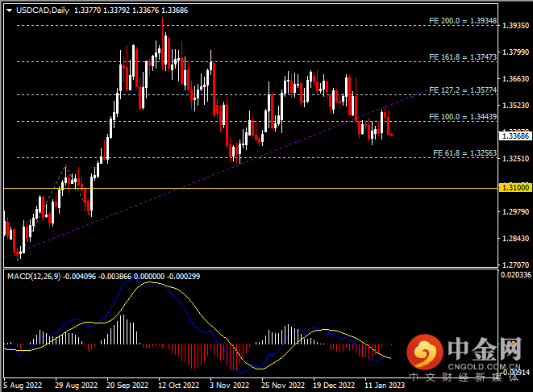533x392 pixels.
Task: Open the chart dropdown triangle beside USDCAD,Daily
Action: [x=10, y=10]
